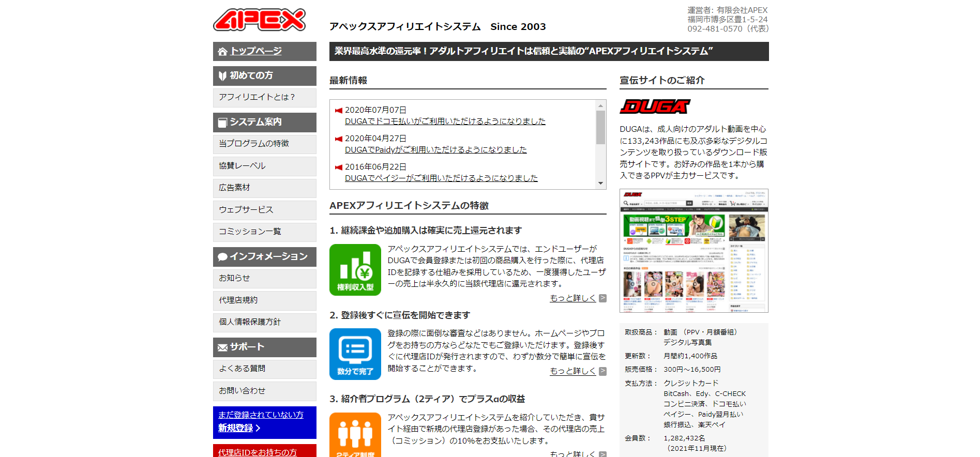Open アフィリエイトとは？ in the sidebar

coord(265,97)
